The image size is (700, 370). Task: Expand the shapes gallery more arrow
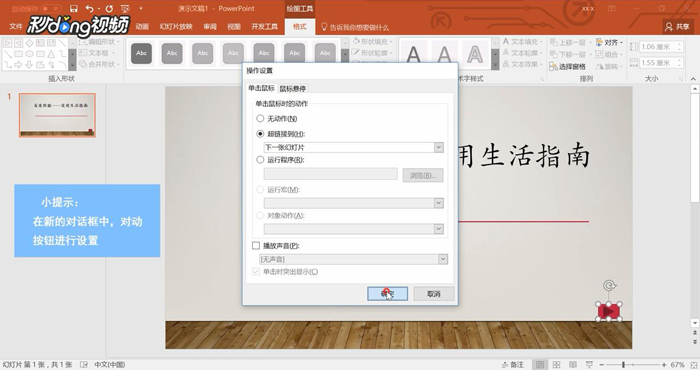(72, 65)
